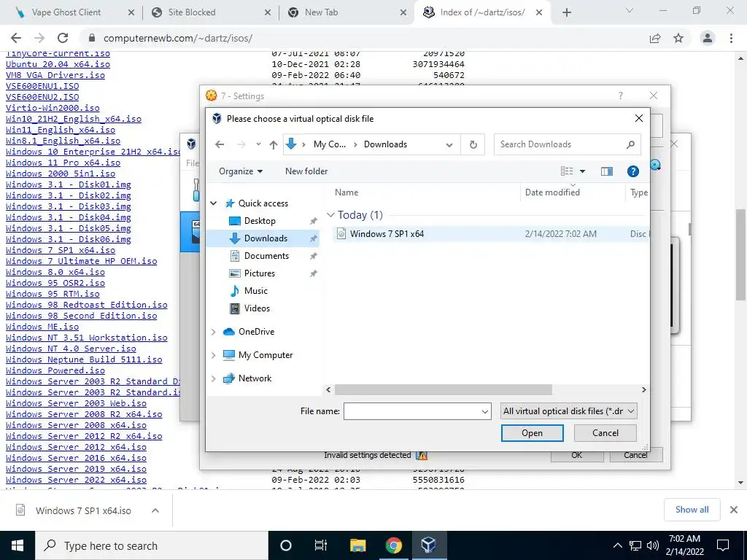Image resolution: width=747 pixels, height=560 pixels.
Task: Select Videos in navigation pane
Action: pos(257,308)
